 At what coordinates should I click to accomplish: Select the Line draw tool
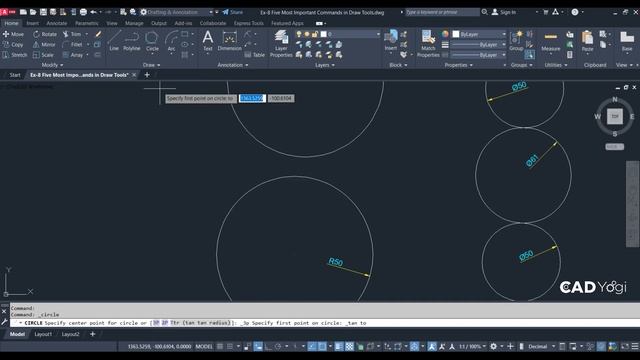pyautogui.click(x=114, y=40)
